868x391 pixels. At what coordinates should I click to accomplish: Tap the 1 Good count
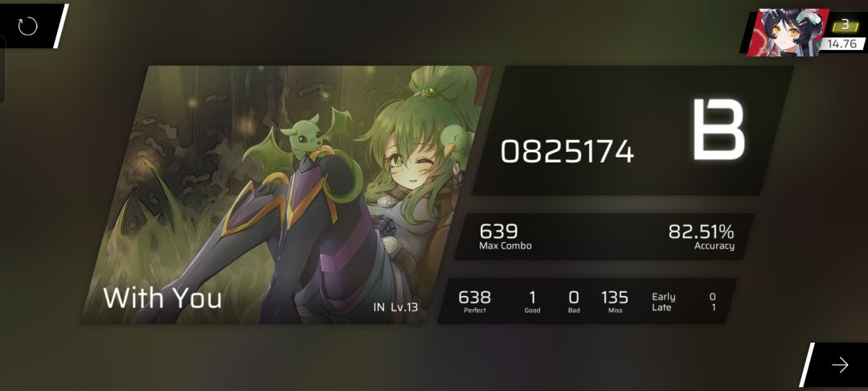click(x=532, y=303)
